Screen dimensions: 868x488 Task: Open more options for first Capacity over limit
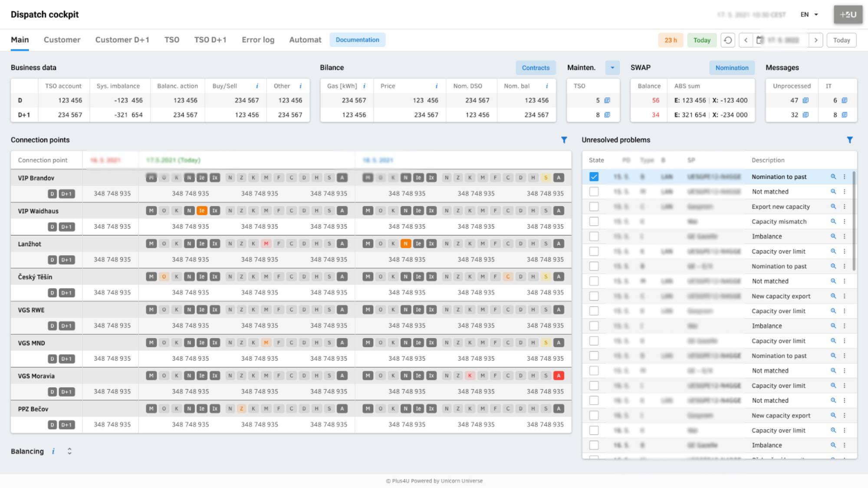[845, 251]
